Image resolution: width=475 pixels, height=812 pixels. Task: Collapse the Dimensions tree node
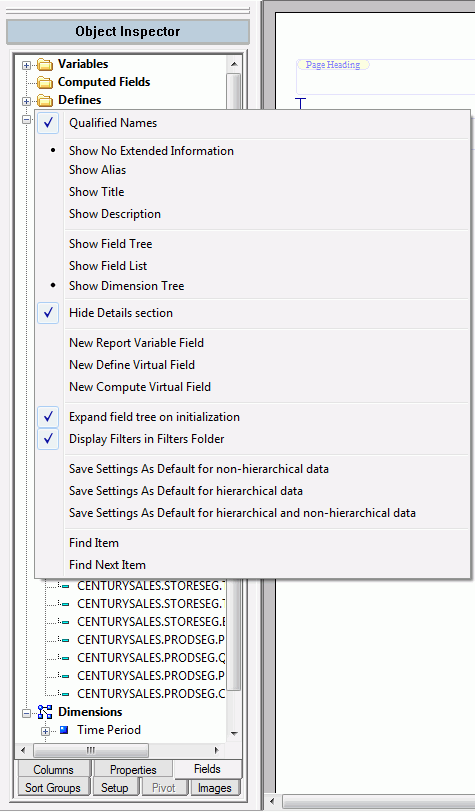[26, 713]
